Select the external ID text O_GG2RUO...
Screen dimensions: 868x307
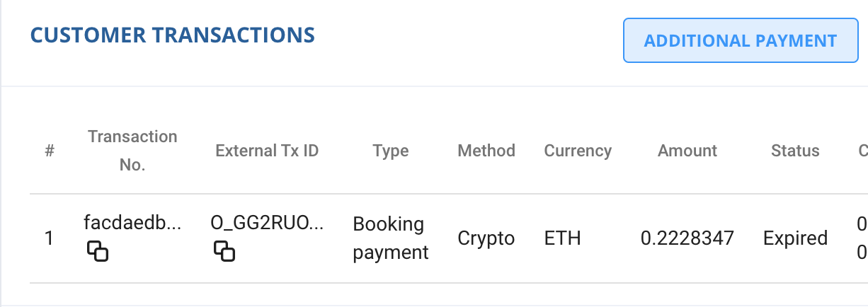point(267,223)
